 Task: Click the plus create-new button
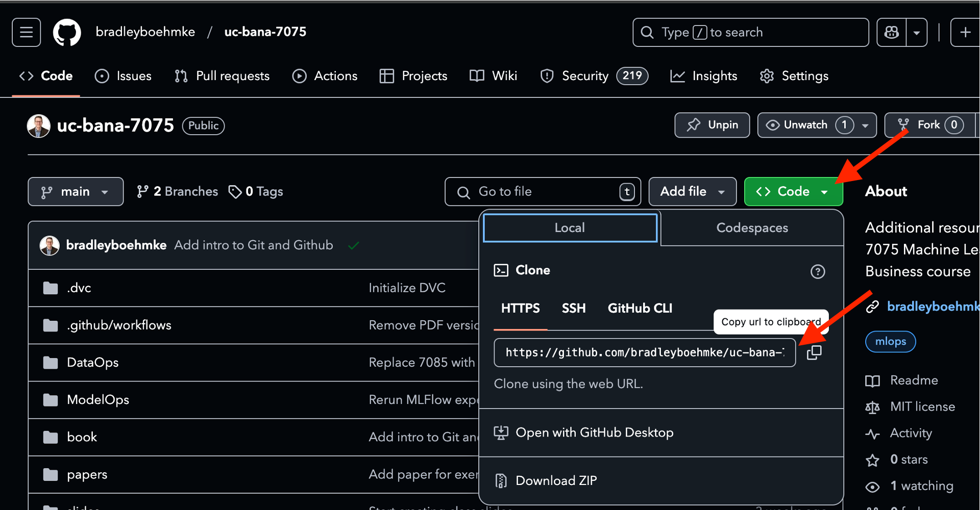point(965,33)
